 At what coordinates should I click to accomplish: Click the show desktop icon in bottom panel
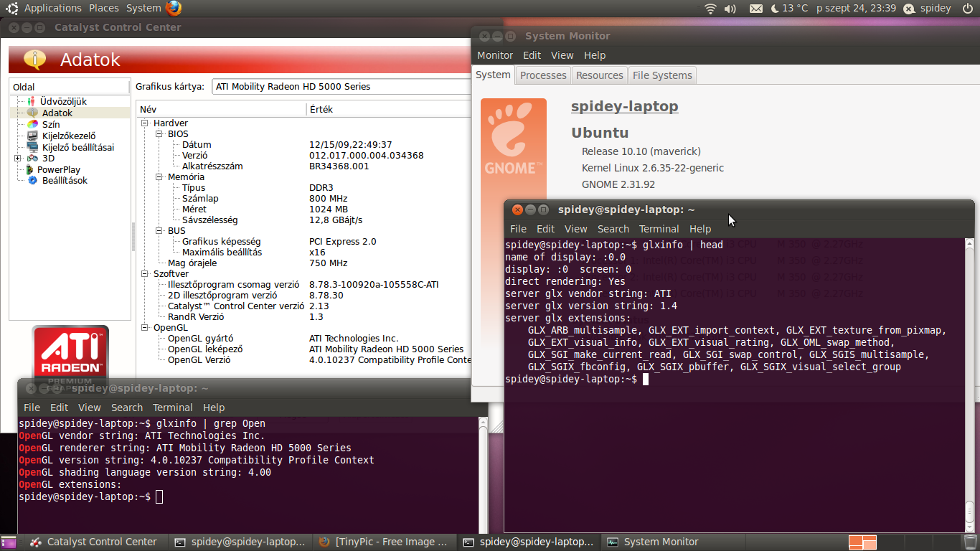click(x=9, y=542)
